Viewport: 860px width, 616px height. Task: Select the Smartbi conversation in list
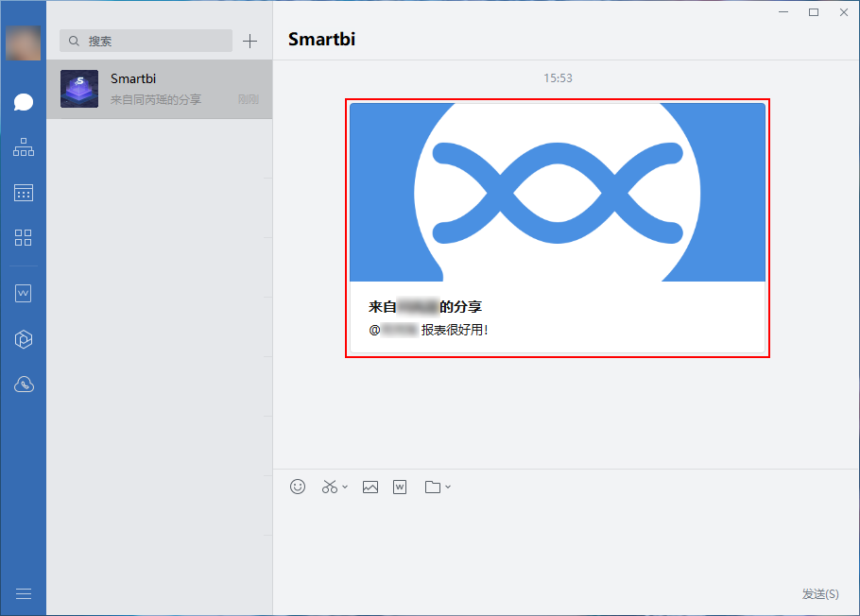[159, 89]
